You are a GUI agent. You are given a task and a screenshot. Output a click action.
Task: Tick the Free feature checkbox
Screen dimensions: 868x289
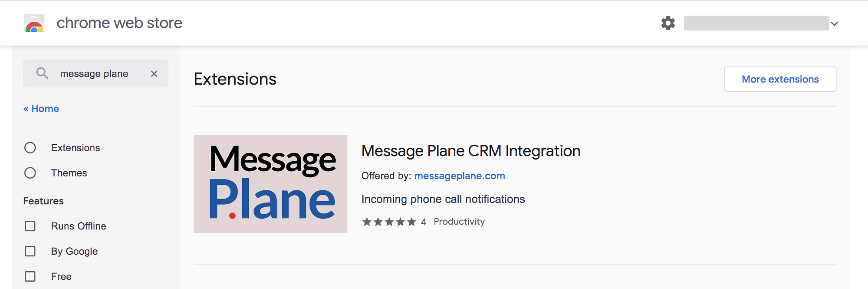[30, 276]
